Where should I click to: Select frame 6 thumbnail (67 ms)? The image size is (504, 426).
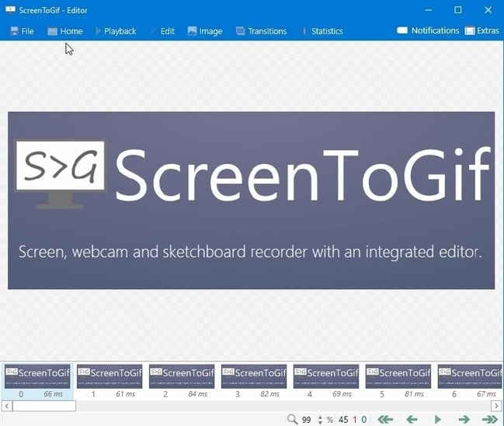(x=471, y=382)
